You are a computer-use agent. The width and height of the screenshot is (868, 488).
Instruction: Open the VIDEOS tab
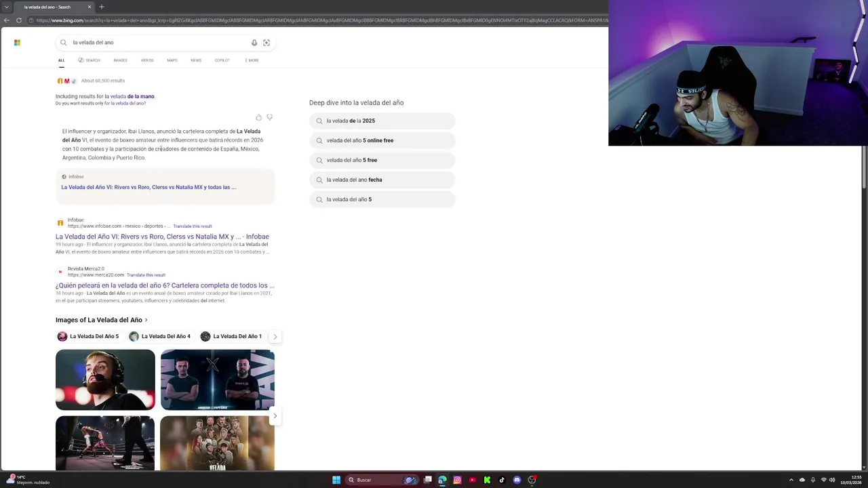point(147,60)
